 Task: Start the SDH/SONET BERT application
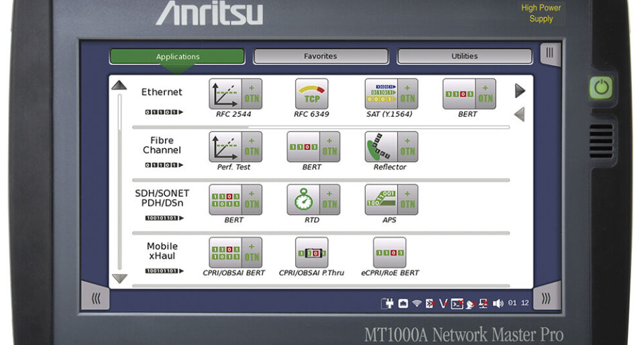click(x=225, y=199)
